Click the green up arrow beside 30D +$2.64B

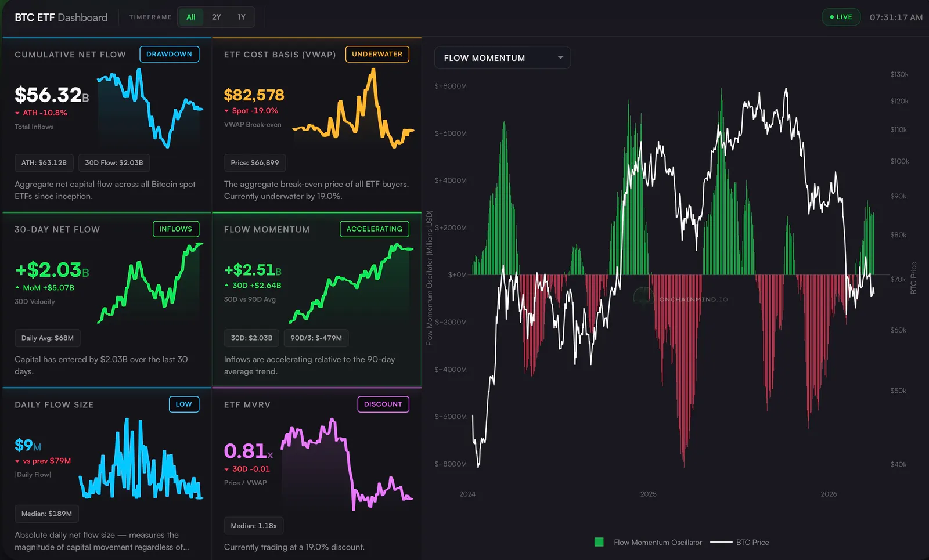click(226, 286)
